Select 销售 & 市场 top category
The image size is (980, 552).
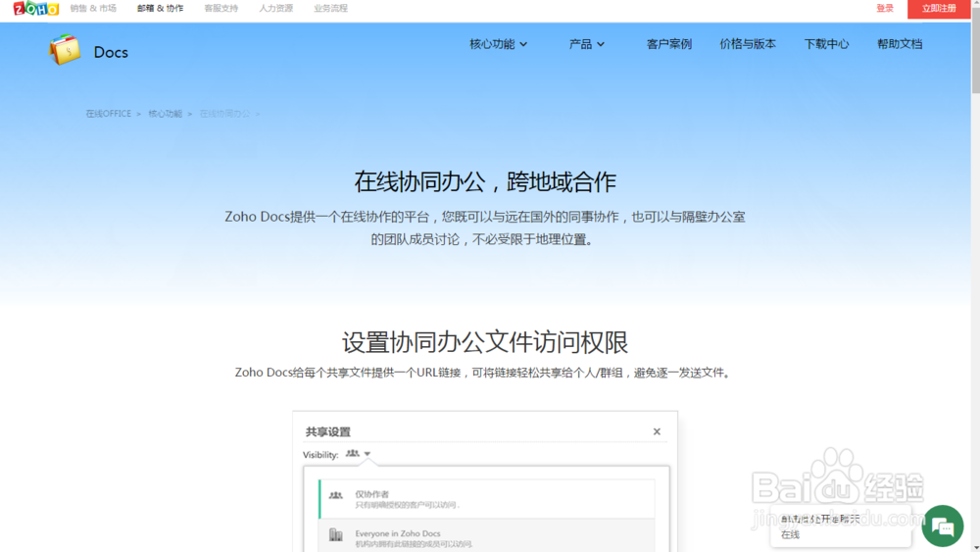point(93,8)
